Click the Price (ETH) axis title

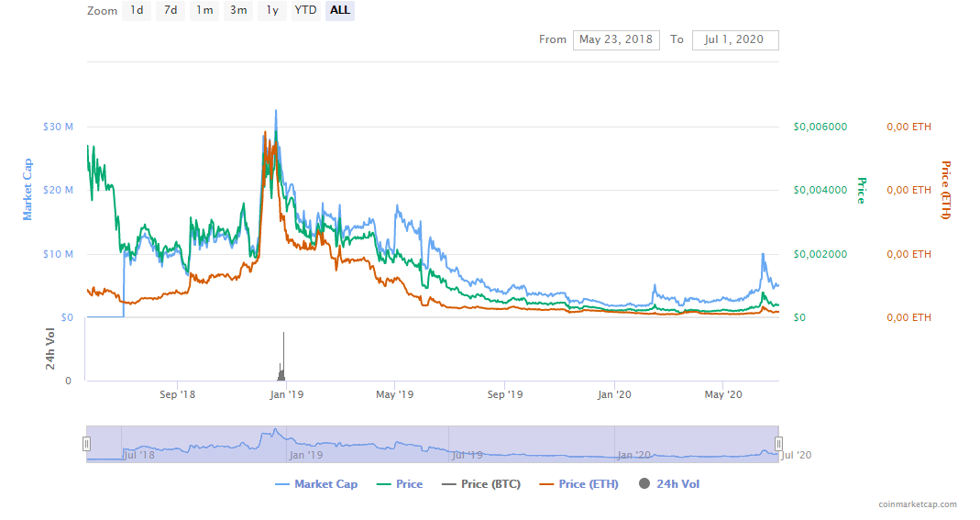(946, 190)
